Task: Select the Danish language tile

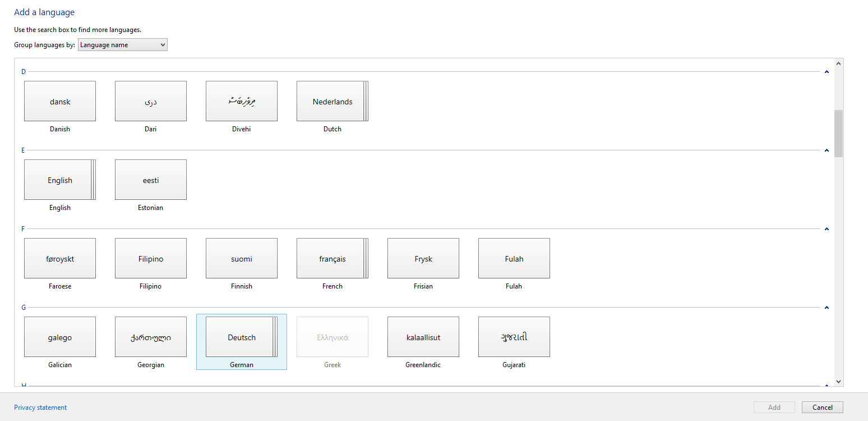Action: (59, 101)
